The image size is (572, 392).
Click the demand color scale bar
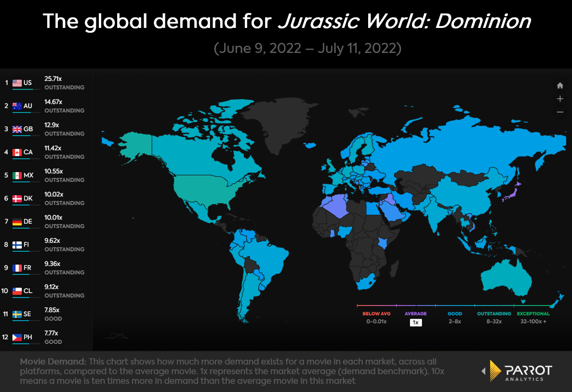(x=455, y=305)
